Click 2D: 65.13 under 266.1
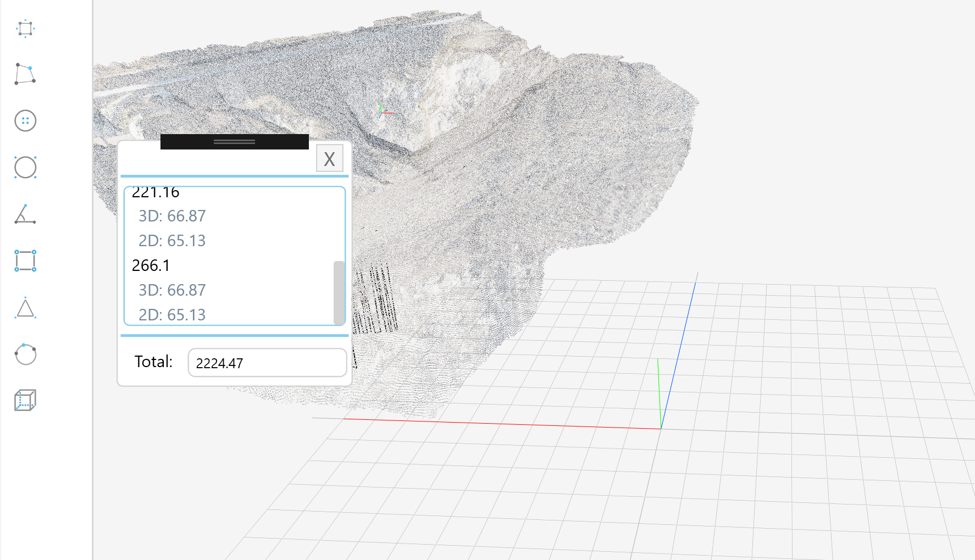Screen dimensions: 975x560 [x=172, y=315]
